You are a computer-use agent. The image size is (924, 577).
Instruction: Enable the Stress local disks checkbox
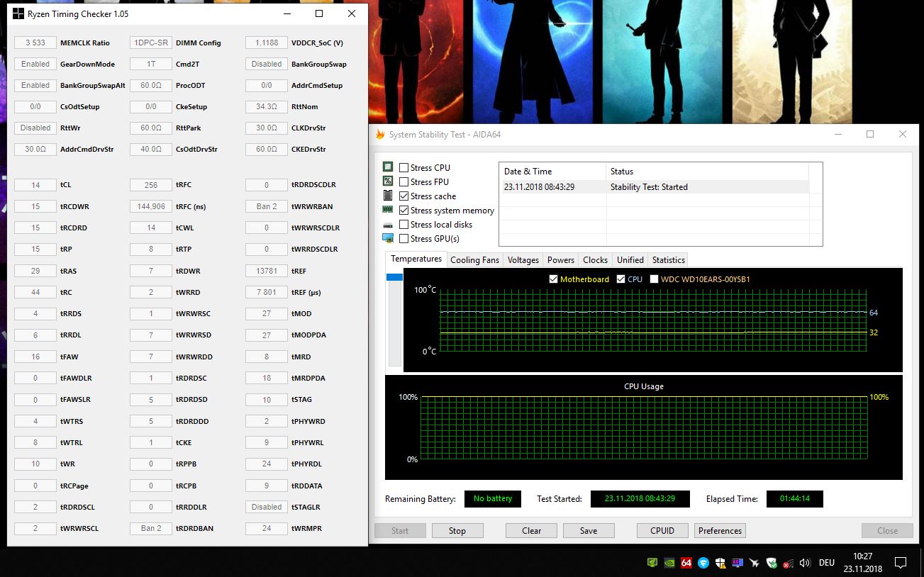pyautogui.click(x=403, y=224)
